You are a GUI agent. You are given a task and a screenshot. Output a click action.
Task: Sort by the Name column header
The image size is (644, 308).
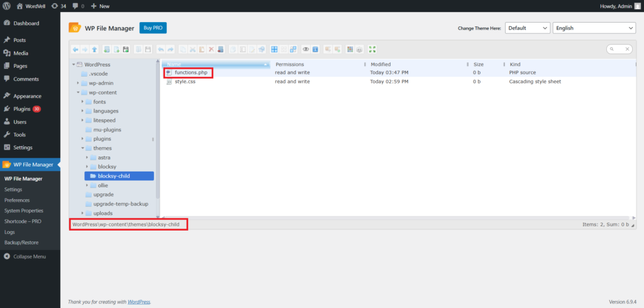[x=216, y=65]
